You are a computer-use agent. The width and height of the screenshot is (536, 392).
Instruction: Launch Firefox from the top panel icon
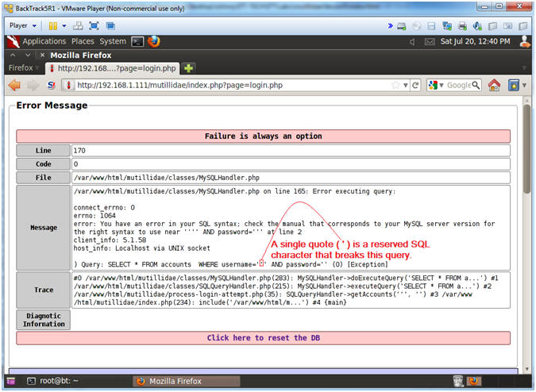click(154, 41)
